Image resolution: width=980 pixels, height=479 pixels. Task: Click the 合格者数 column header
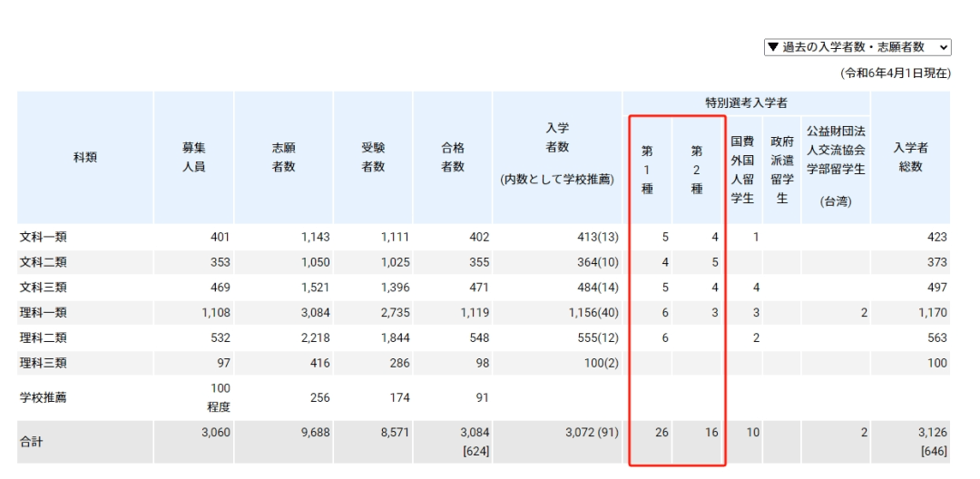[x=453, y=157]
